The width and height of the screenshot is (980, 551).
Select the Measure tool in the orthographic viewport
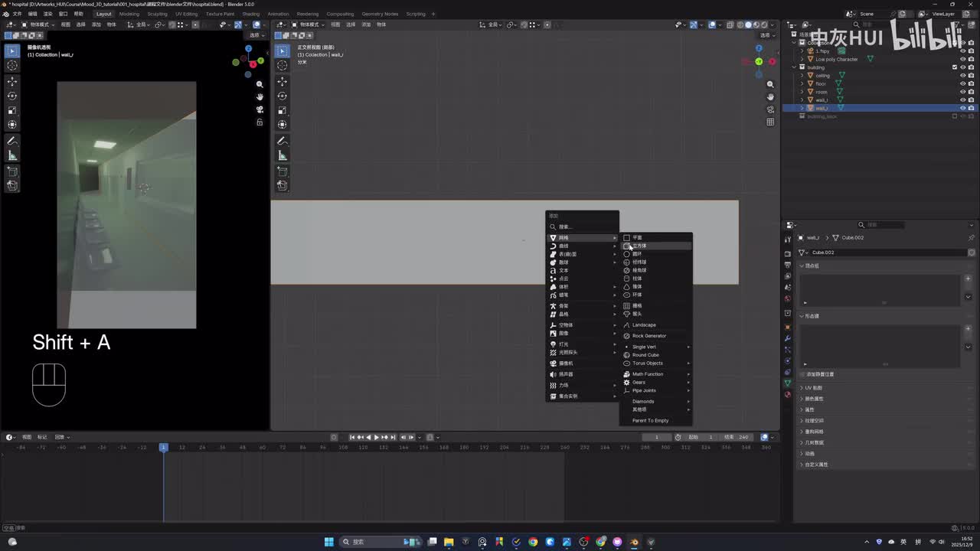click(x=283, y=155)
